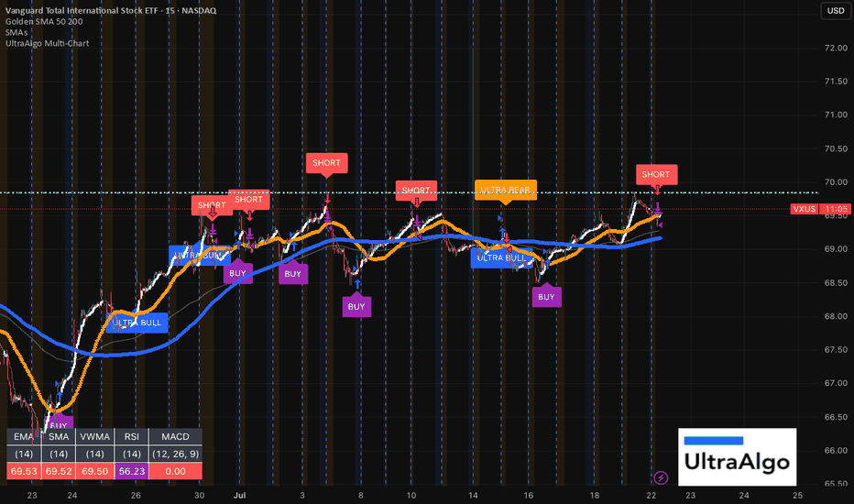Click the SHORT label above July 10
The image size is (854, 504).
[416, 191]
